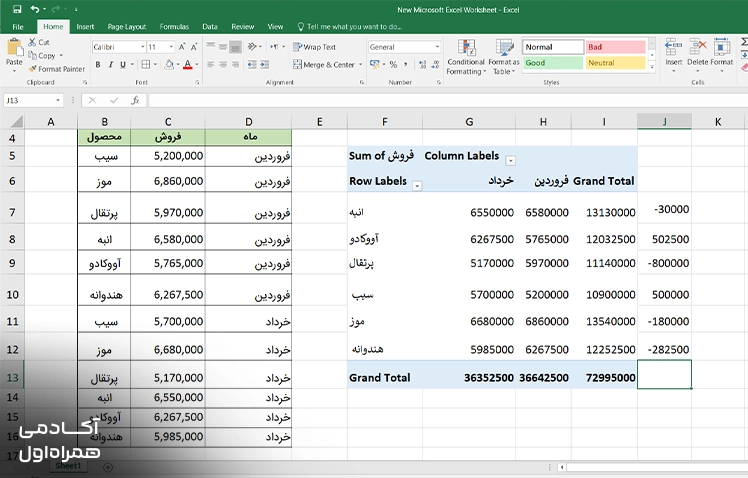Open the Row Labels filter dropdown
The height and width of the screenshot is (478, 748).
pyautogui.click(x=417, y=186)
